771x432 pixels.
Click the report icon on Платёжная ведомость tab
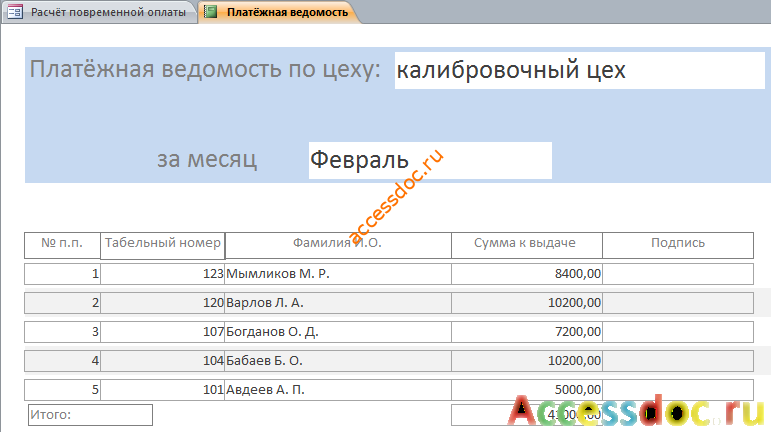pos(210,12)
